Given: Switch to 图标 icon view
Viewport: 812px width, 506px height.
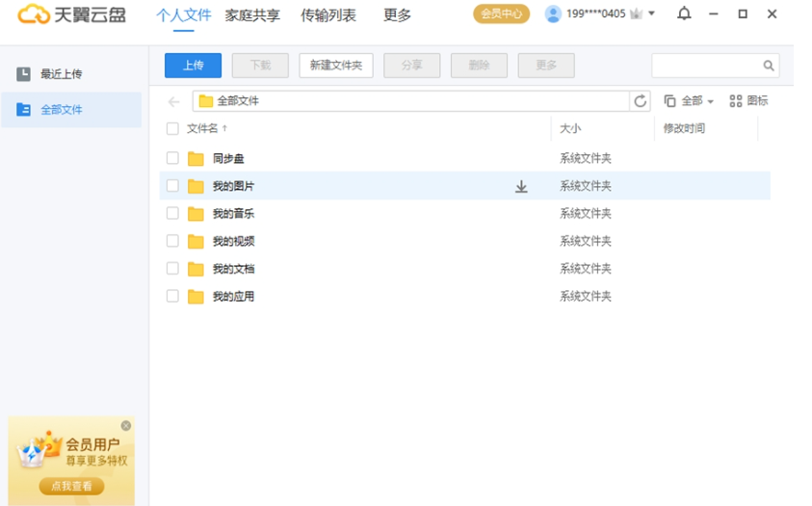Looking at the screenshot, I should [x=748, y=101].
